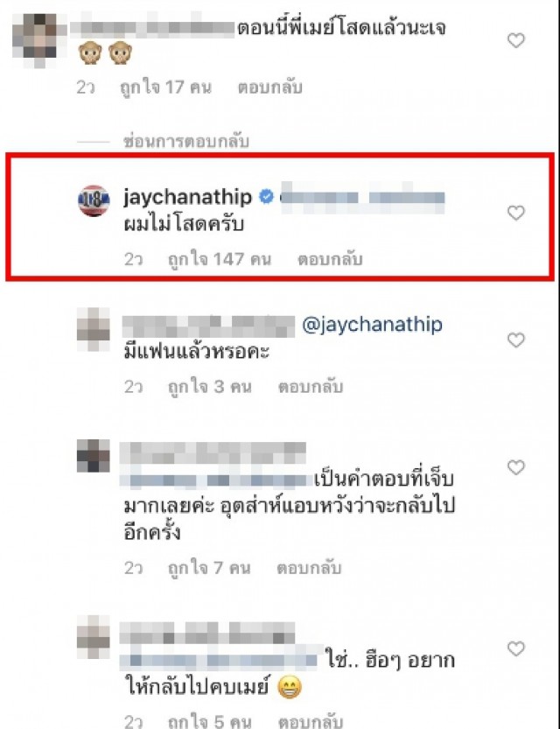This screenshot has height=729, width=560.
Task: Like jaychanathip's comment 'ผมไม่โสดครับ'
Action: pos(515,213)
